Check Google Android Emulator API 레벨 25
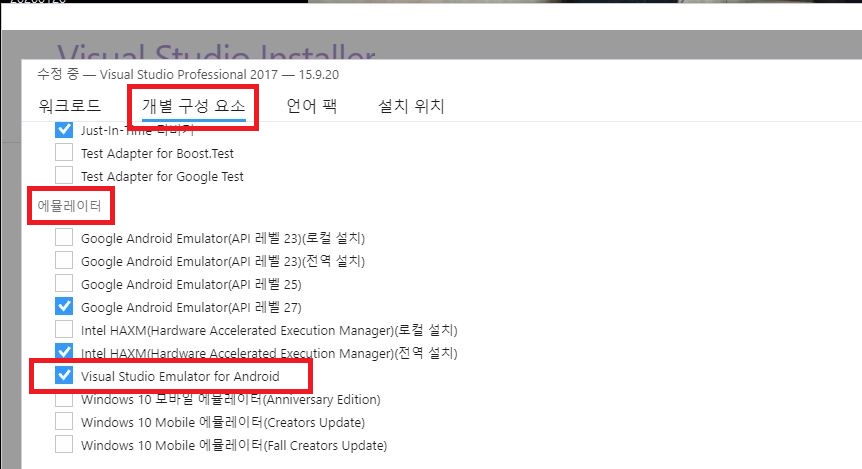The width and height of the screenshot is (862, 469). pos(64,284)
